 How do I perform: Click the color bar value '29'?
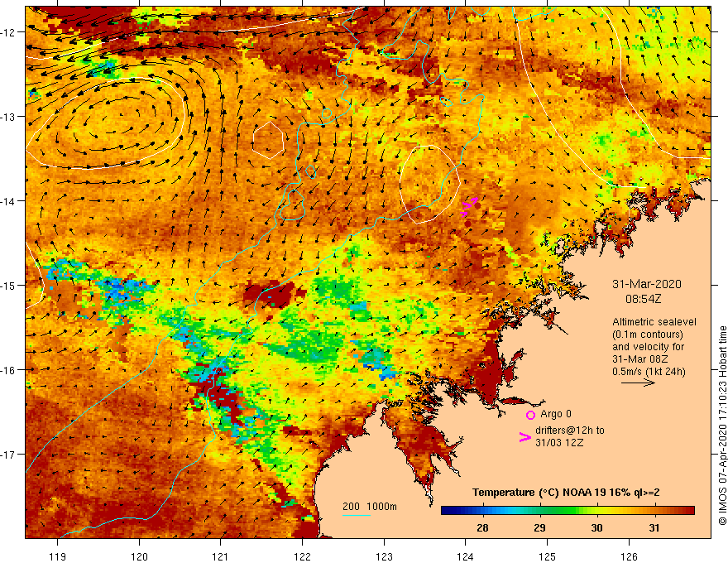click(539, 527)
